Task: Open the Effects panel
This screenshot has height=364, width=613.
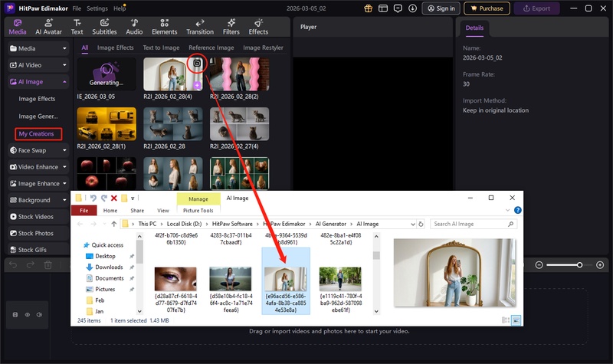Action: (x=258, y=27)
